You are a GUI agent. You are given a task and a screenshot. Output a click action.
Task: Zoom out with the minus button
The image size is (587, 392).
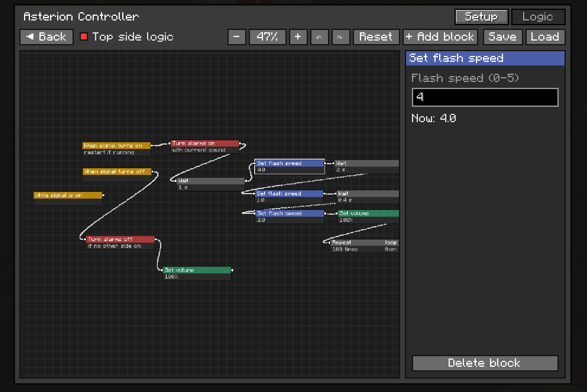(x=237, y=37)
